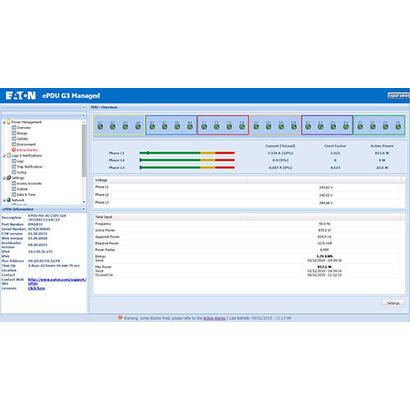The image size is (410, 410).
Task: Click the warning icon in status bar
Action: [x=120, y=318]
